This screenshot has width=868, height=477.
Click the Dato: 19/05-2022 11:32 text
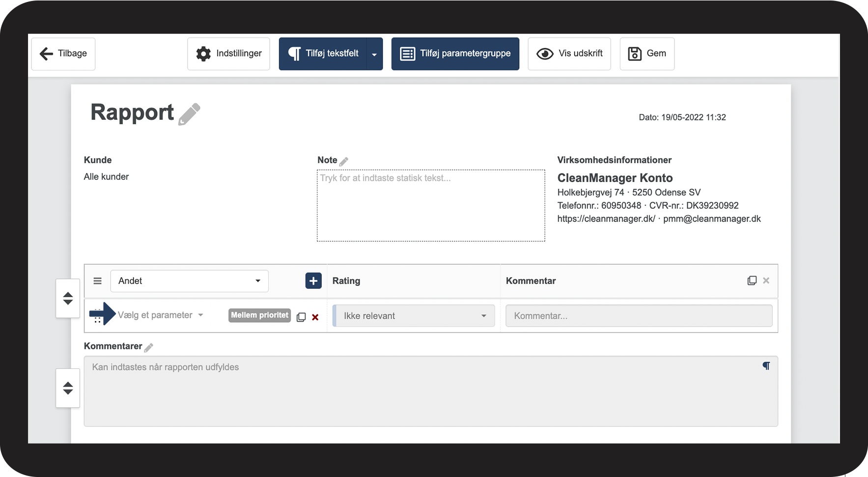tap(682, 117)
